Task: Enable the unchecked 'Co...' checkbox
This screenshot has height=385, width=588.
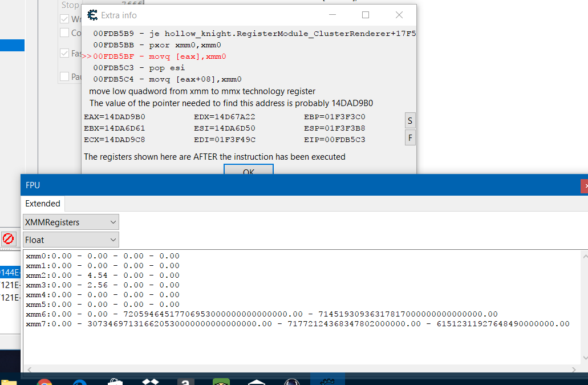Action: (x=64, y=33)
